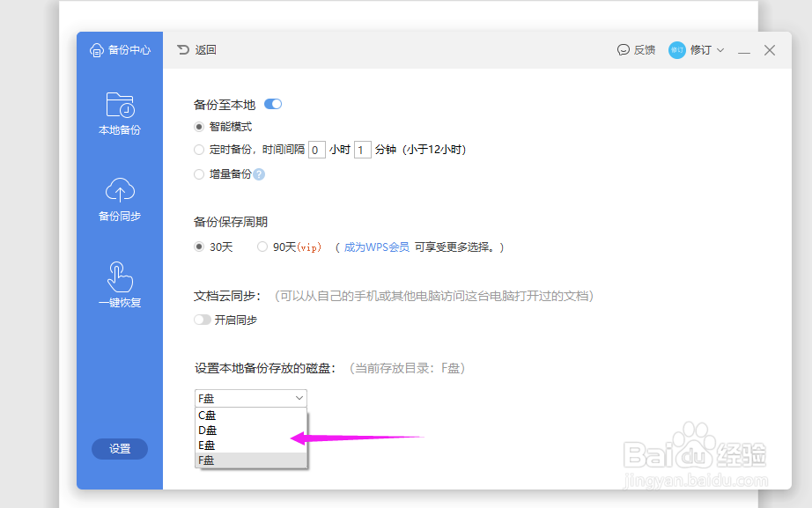The width and height of the screenshot is (812, 508).
Task: Open the 反馈 feedback chat icon
Action: (623, 49)
